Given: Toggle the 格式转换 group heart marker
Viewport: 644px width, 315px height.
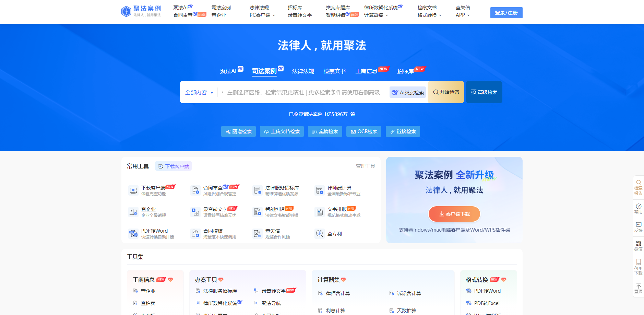Looking at the screenshot, I should pos(504,279).
